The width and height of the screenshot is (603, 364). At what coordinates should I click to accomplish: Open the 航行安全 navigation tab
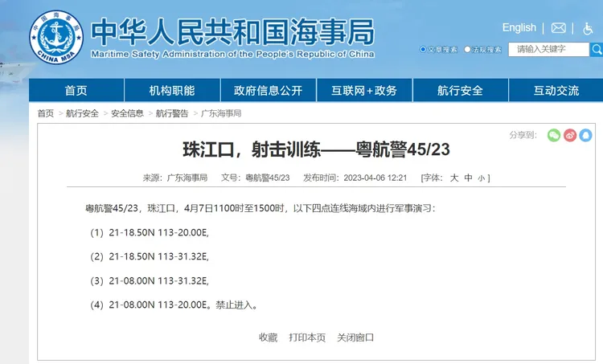click(x=461, y=90)
